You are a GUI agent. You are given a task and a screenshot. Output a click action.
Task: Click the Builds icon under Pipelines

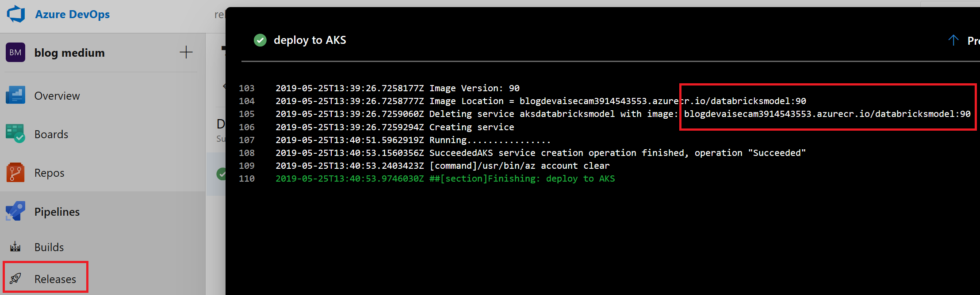coord(15,247)
